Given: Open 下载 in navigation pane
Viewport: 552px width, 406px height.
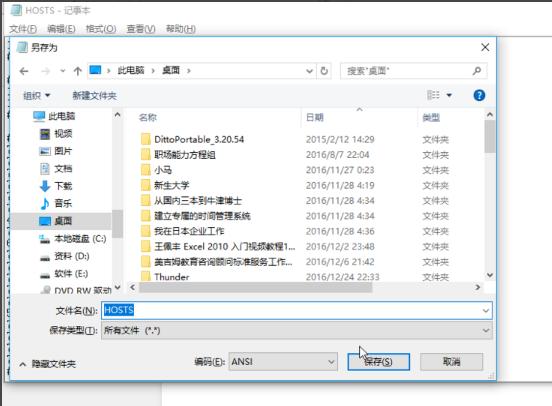Looking at the screenshot, I should pos(63,186).
